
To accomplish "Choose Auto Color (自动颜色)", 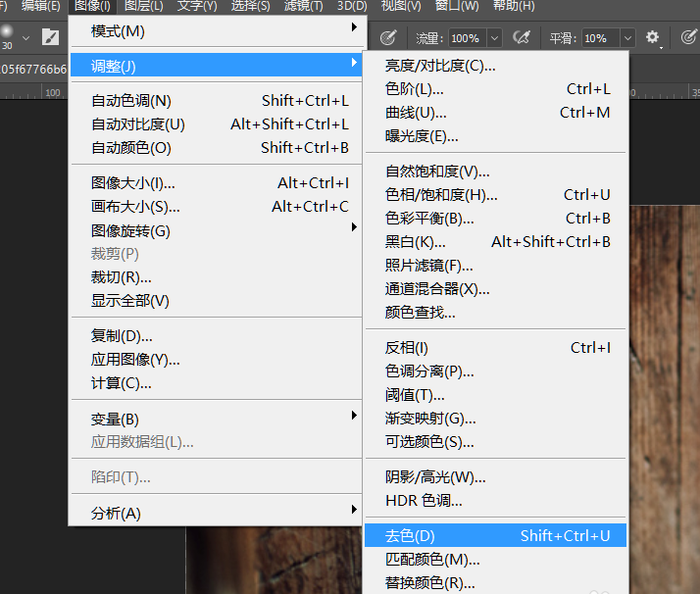I will tap(217, 148).
